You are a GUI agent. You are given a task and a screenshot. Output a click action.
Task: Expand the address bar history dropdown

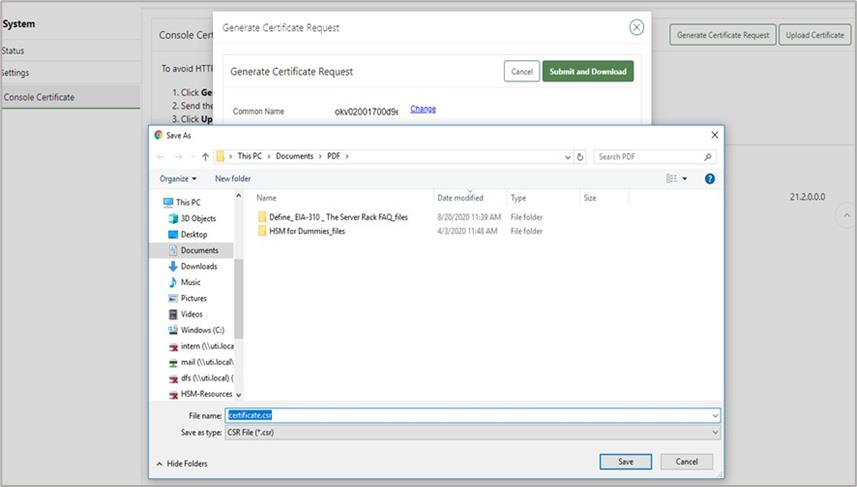point(567,157)
